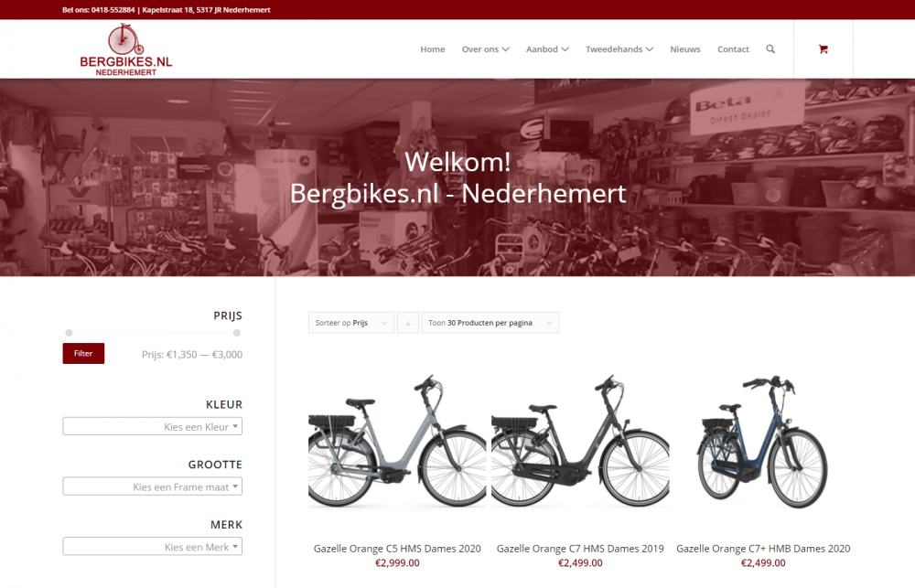Viewport: 915px width, 588px height.
Task: Expand the Aanbod menu
Action: [x=547, y=49]
